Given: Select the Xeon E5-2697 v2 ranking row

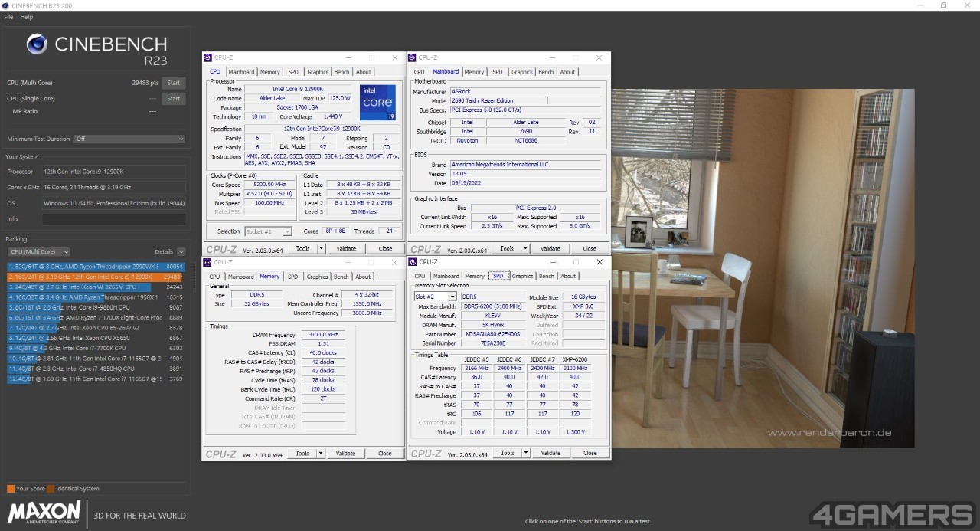Looking at the screenshot, I should tap(96, 327).
